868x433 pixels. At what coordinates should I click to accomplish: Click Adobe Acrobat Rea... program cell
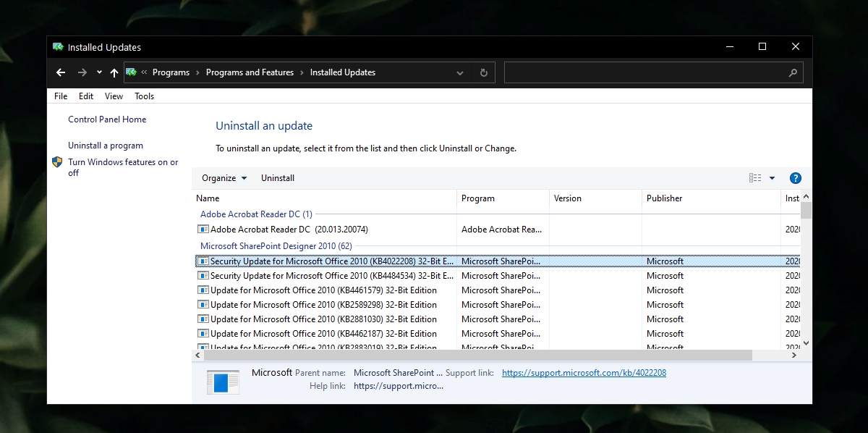point(501,230)
